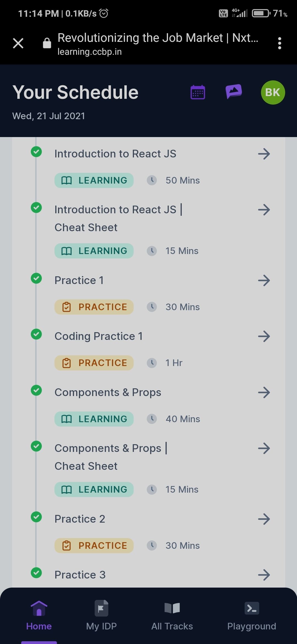Viewport: 297px width, 644px height.
Task: Open arrow for Practice 2
Action: click(x=264, y=519)
